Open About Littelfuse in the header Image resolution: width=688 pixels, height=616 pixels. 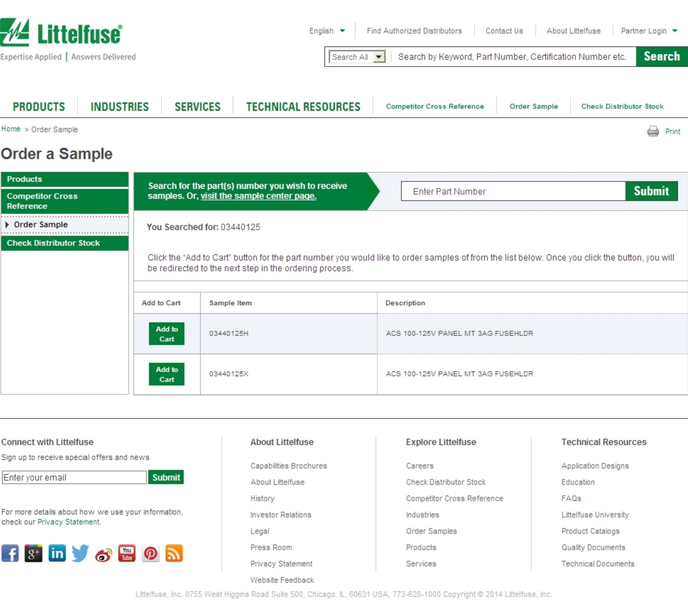click(x=574, y=31)
